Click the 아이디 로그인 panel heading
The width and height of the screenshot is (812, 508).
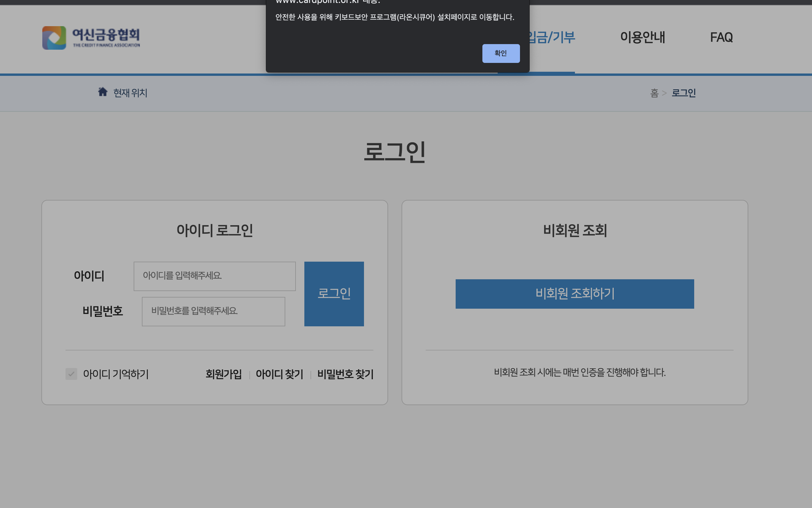point(214,230)
